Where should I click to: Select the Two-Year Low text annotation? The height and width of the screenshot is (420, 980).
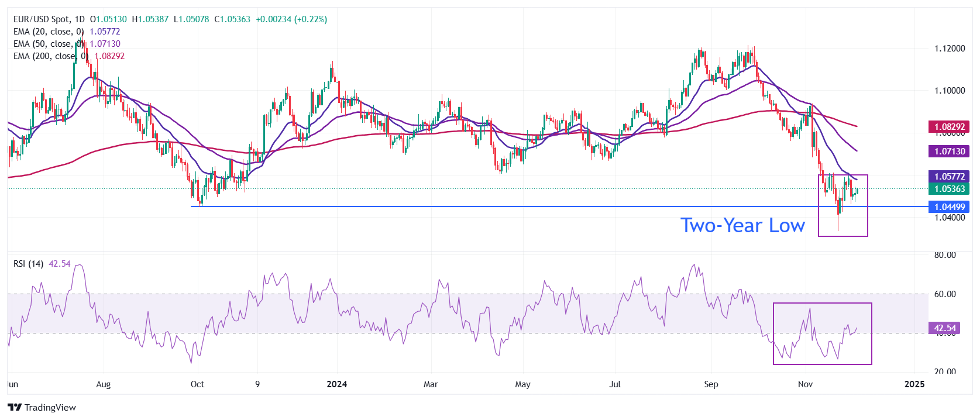[x=742, y=226]
